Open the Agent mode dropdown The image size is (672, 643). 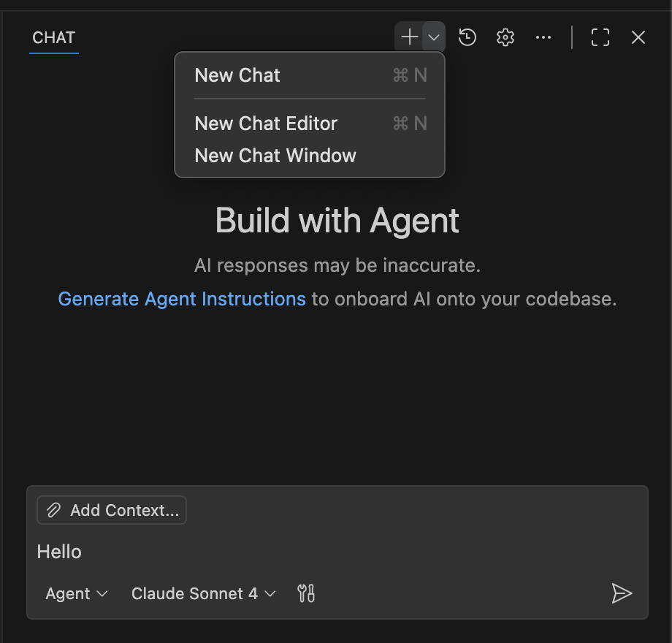[x=75, y=593]
